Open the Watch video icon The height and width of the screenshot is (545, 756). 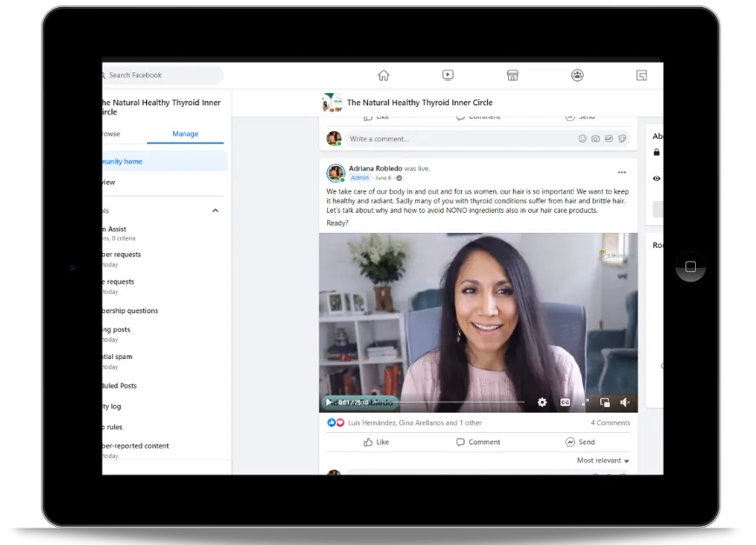[448, 75]
